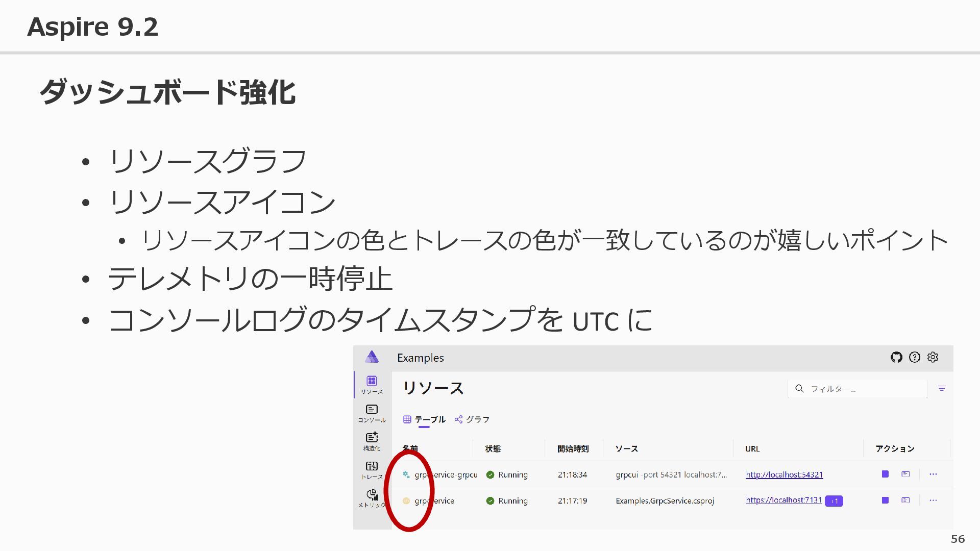The image size is (980, 551).
Task: Open the コンソール sidebar page
Action: click(372, 413)
